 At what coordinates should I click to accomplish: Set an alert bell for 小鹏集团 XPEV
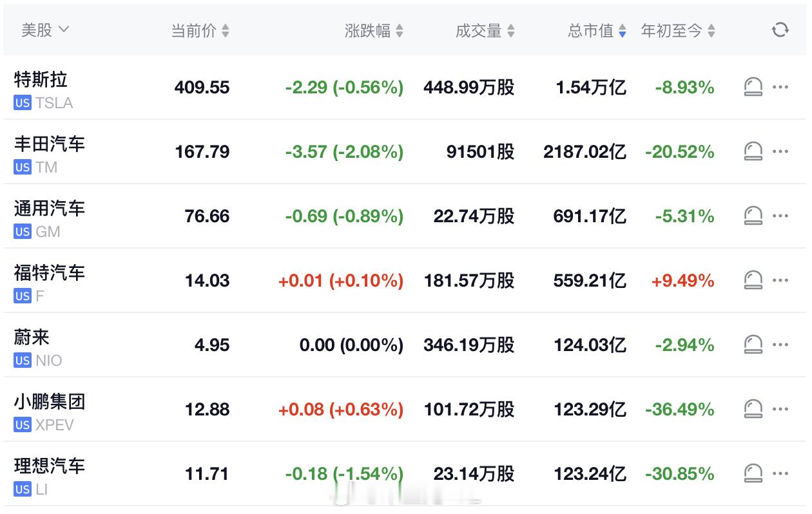tap(753, 409)
